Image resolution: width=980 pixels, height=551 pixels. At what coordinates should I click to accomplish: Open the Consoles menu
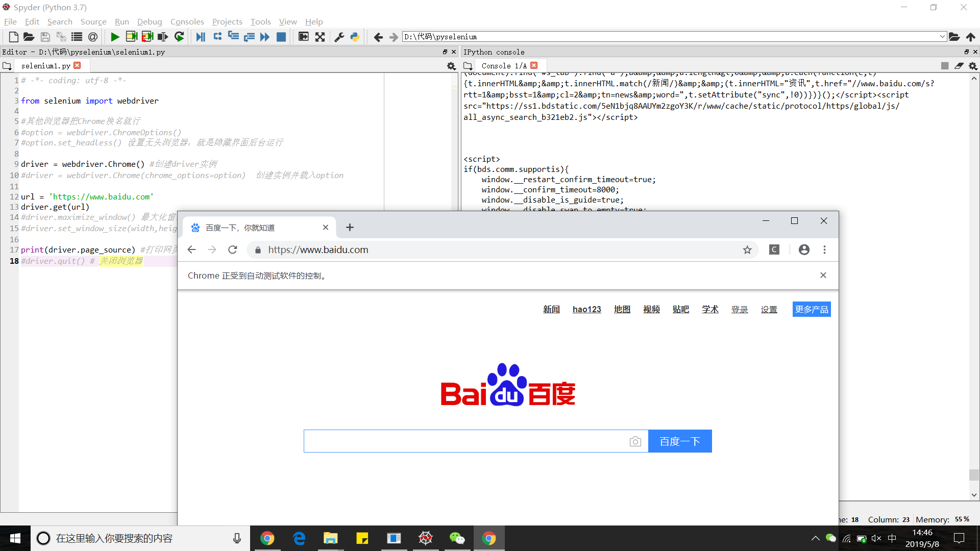pyautogui.click(x=187, y=21)
